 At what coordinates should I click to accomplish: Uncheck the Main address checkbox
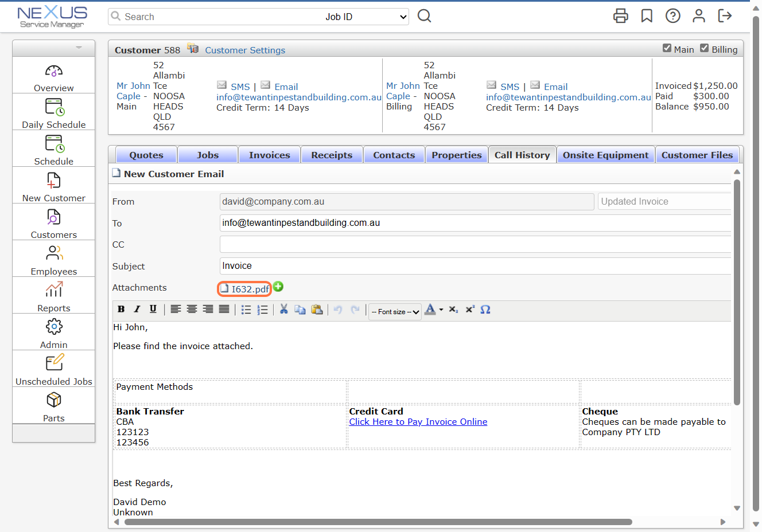pyautogui.click(x=667, y=49)
